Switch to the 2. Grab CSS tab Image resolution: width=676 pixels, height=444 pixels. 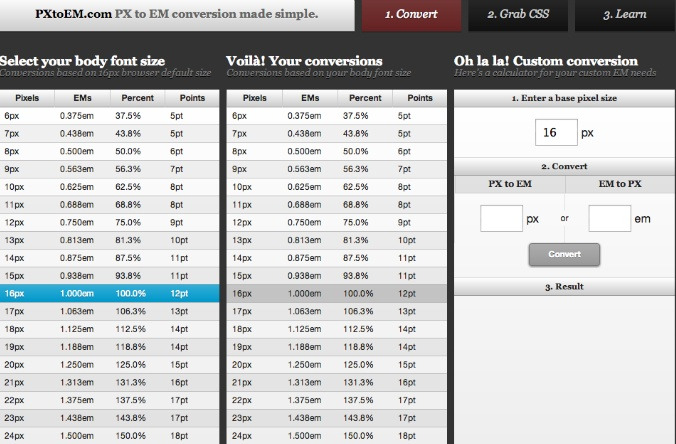518,15
